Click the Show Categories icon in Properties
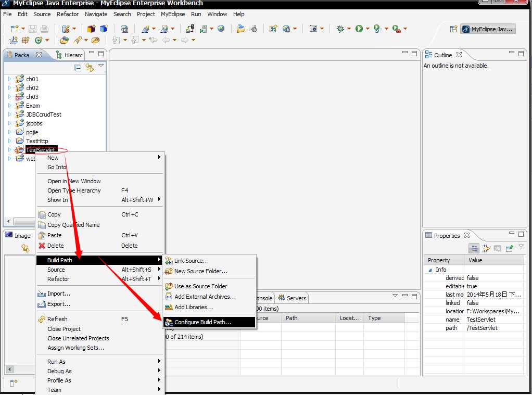 pos(474,248)
